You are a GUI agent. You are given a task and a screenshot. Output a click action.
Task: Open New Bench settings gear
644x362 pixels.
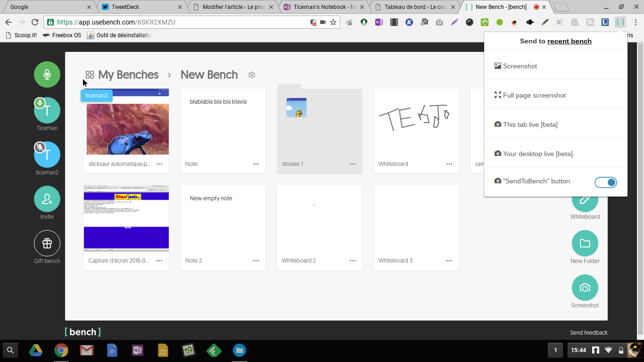(x=252, y=75)
